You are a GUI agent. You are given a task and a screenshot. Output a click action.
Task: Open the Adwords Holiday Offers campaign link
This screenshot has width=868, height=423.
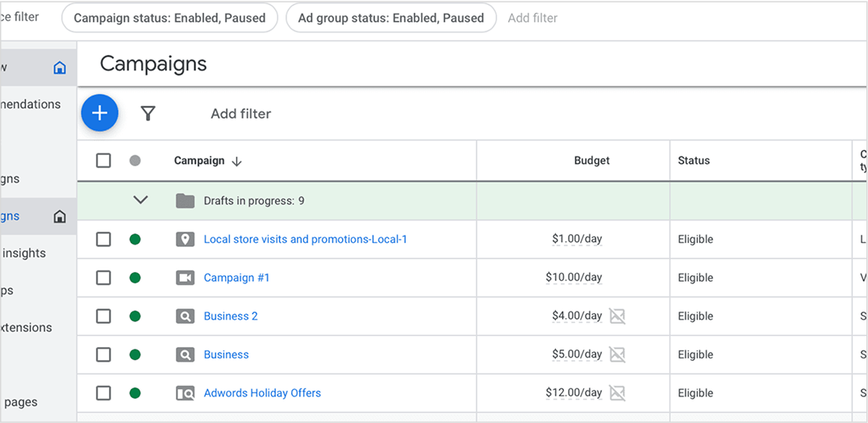click(262, 393)
